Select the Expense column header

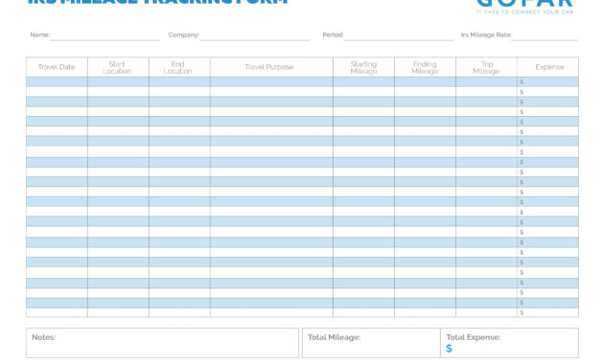point(547,67)
